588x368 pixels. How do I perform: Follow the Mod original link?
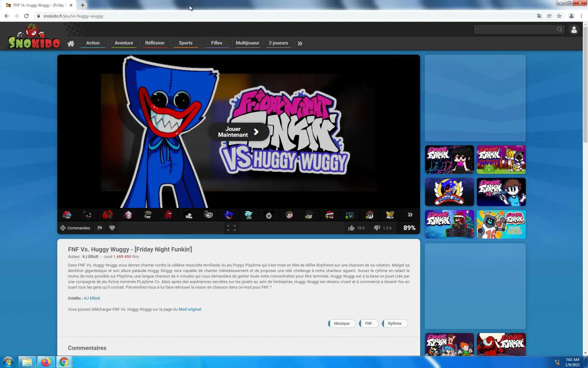coord(190,309)
